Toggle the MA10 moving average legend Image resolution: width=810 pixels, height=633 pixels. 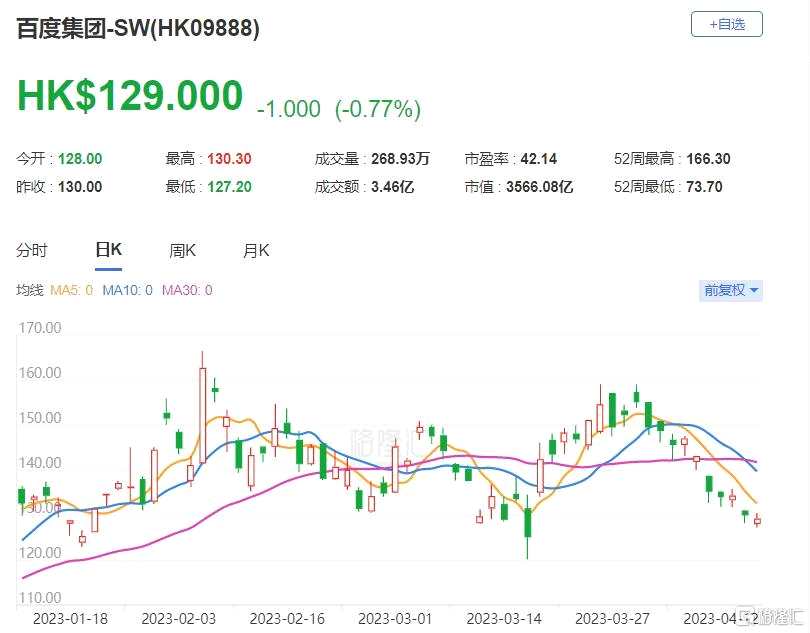pyautogui.click(x=128, y=290)
